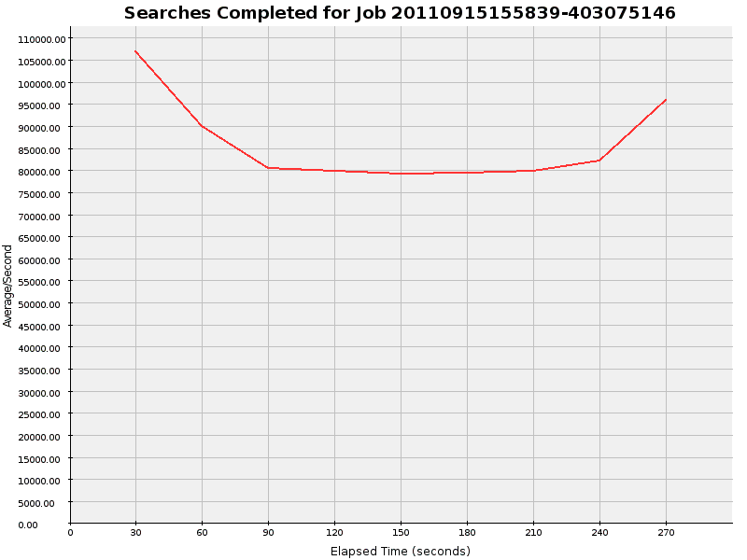Click the 50000.00 y-axis tick label
The width and height of the screenshot is (747, 560).
point(41,304)
